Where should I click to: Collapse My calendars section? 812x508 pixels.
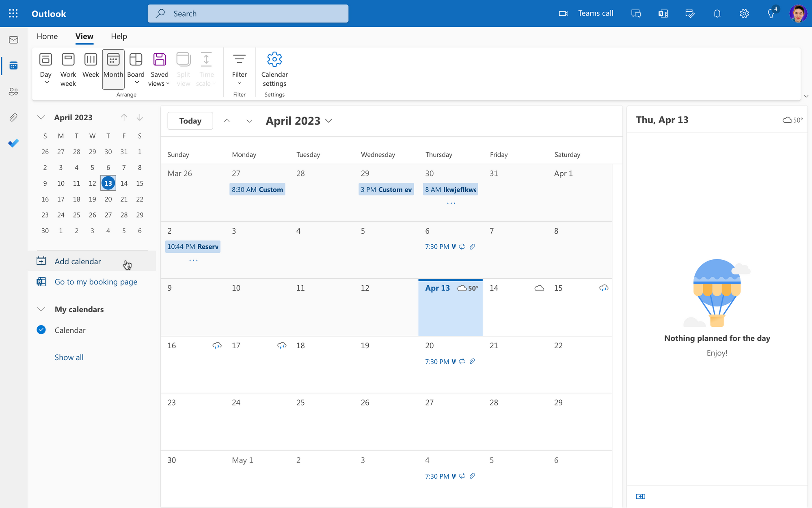coord(41,309)
